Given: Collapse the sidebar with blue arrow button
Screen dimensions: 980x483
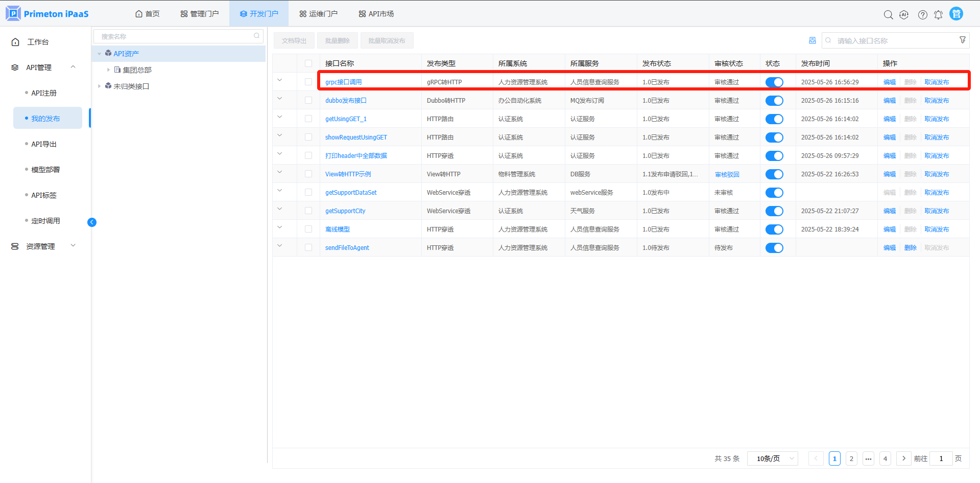Looking at the screenshot, I should pyautogui.click(x=92, y=222).
